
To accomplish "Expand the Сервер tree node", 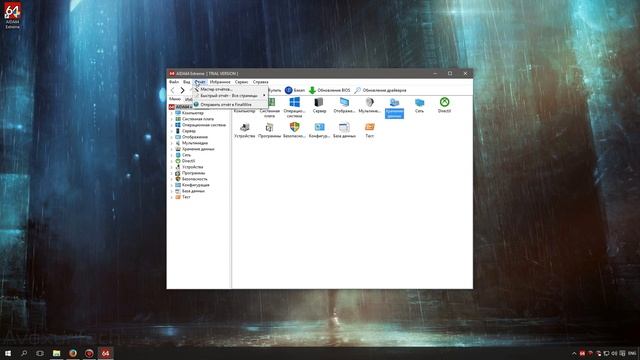I will tap(172, 131).
